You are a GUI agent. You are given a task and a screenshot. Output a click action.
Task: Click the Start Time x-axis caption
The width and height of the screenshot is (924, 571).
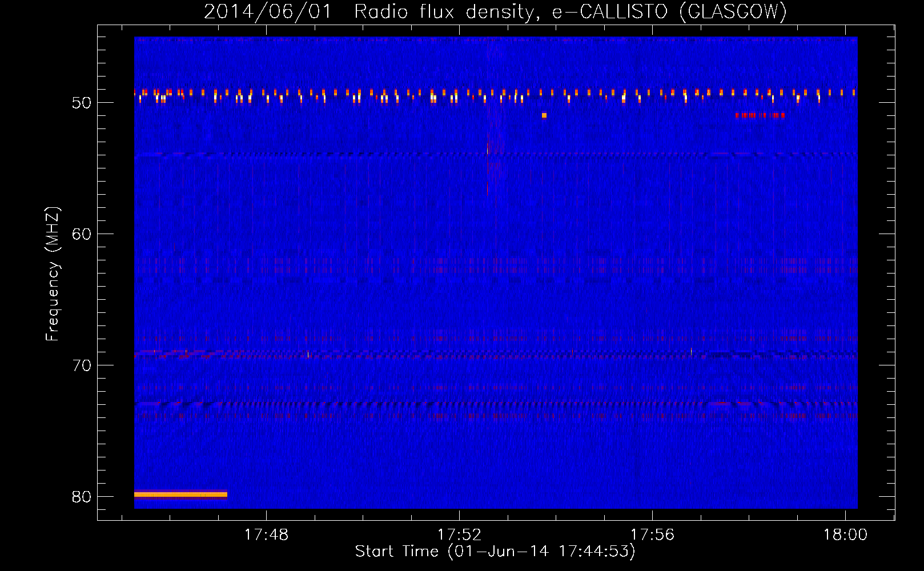pyautogui.click(x=495, y=552)
